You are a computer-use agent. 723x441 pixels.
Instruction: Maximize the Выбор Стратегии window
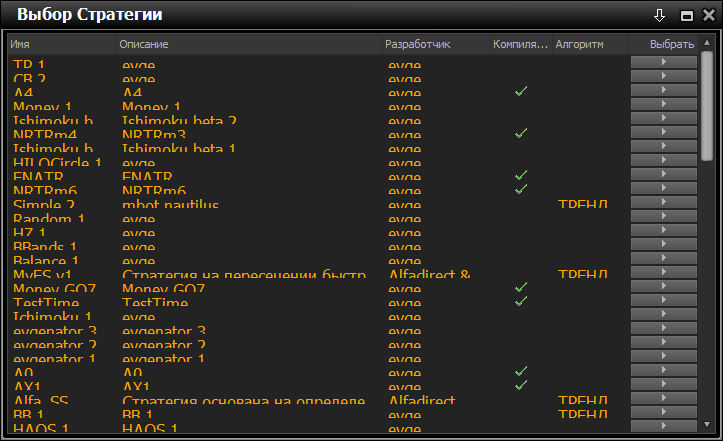(687, 15)
